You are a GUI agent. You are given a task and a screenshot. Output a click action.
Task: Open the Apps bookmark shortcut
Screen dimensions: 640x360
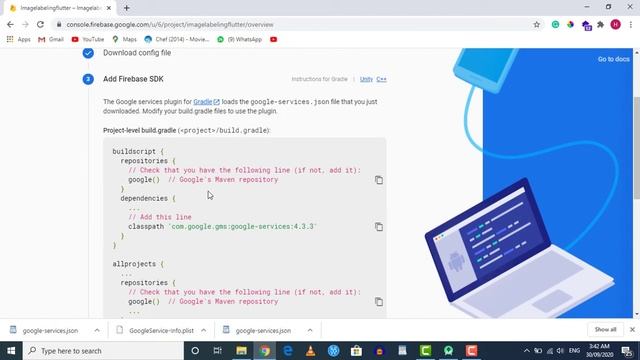[x=19, y=40]
